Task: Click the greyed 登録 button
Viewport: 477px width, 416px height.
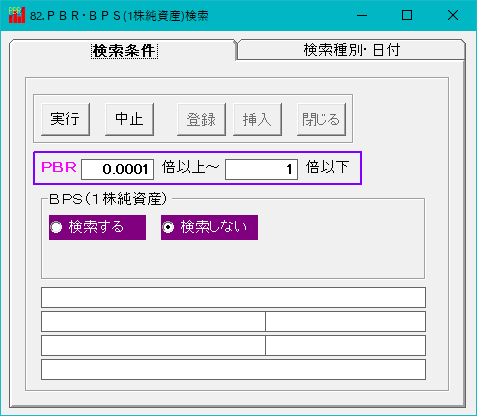Action: pos(201,119)
